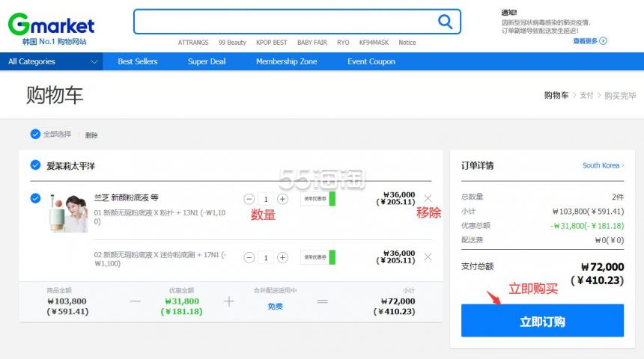Screen dimensions: 644x359
Task: Focus the top search input field
Action: pyautogui.click(x=285, y=22)
